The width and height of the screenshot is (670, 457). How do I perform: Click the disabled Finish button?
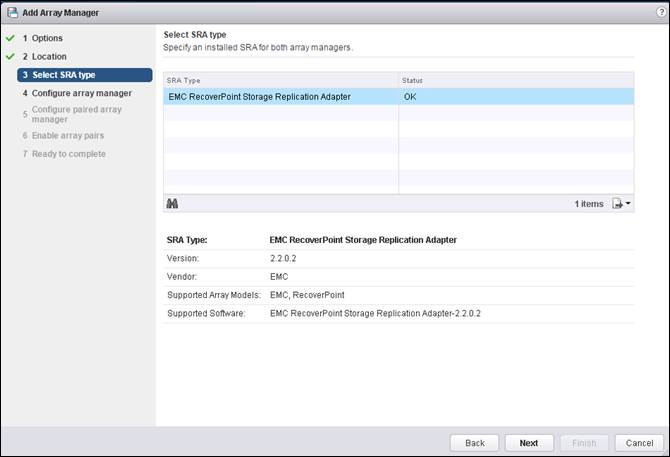pos(584,443)
